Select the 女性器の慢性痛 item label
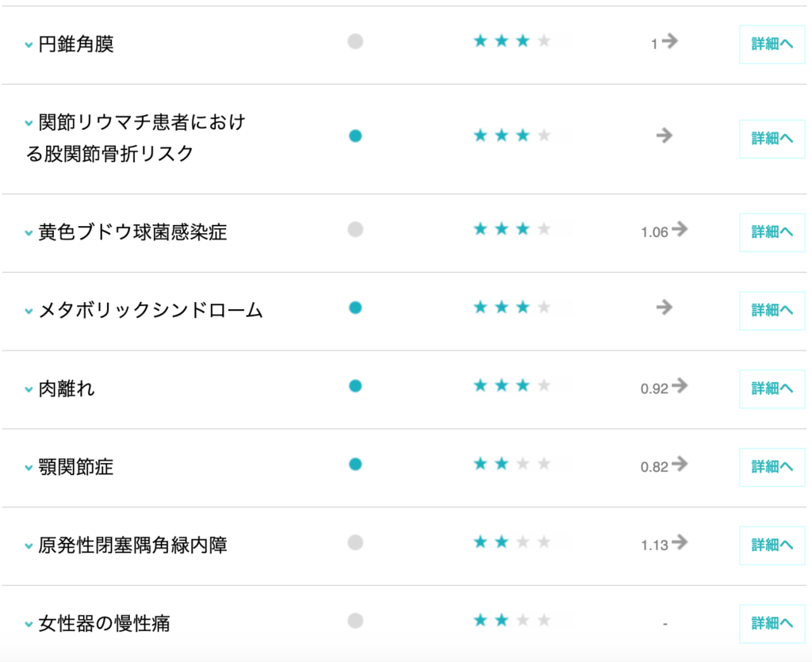Viewport: 812px width, 662px height. [104, 623]
